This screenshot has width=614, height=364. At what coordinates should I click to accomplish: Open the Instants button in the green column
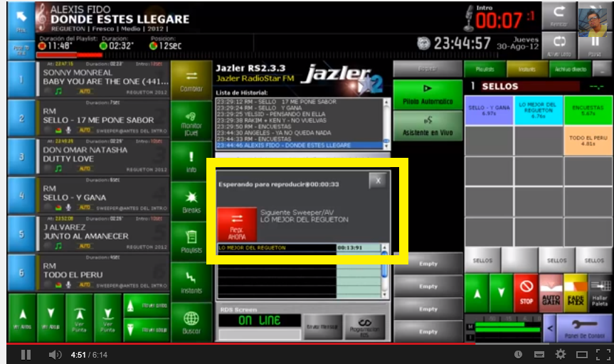coord(191,282)
